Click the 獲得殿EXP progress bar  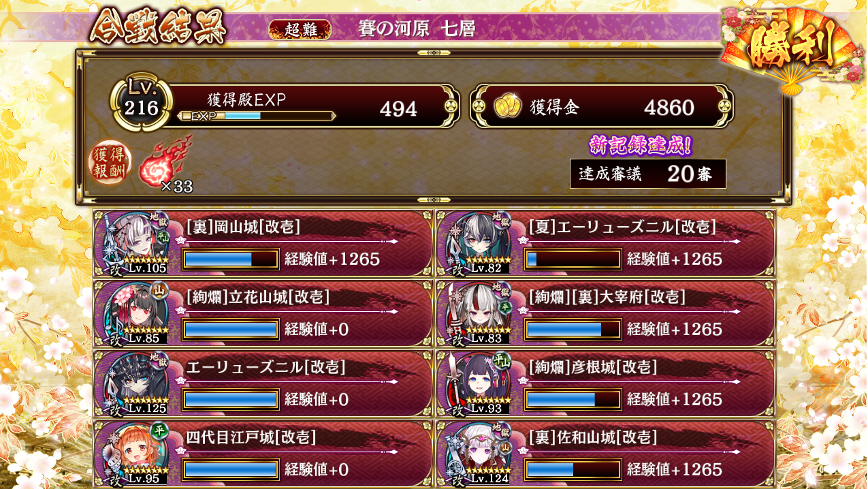256,116
